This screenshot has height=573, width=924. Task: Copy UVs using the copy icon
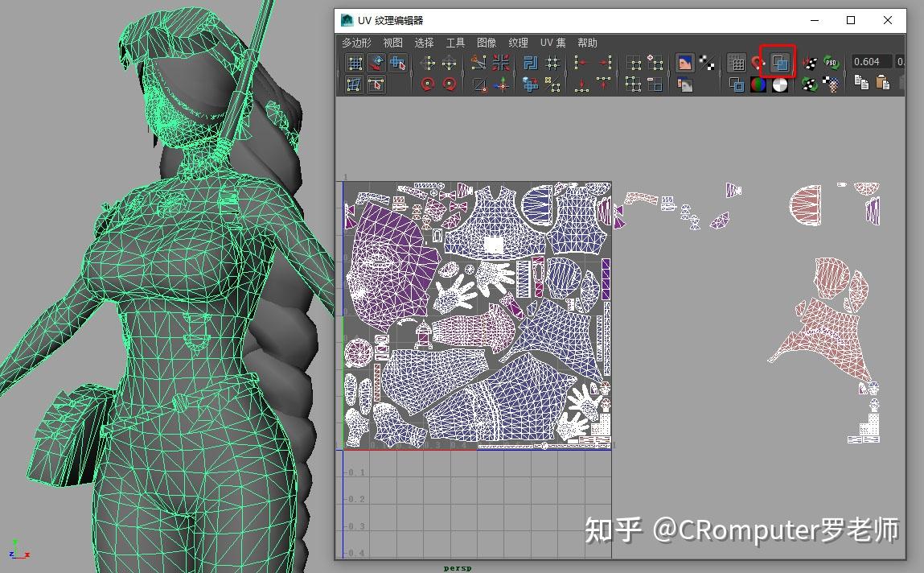pyautogui.click(x=860, y=84)
